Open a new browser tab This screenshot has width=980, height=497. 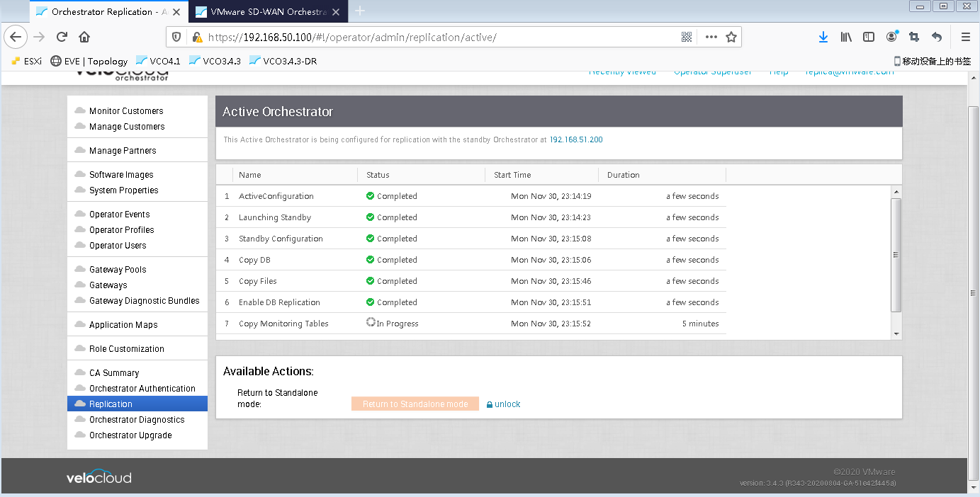click(360, 11)
